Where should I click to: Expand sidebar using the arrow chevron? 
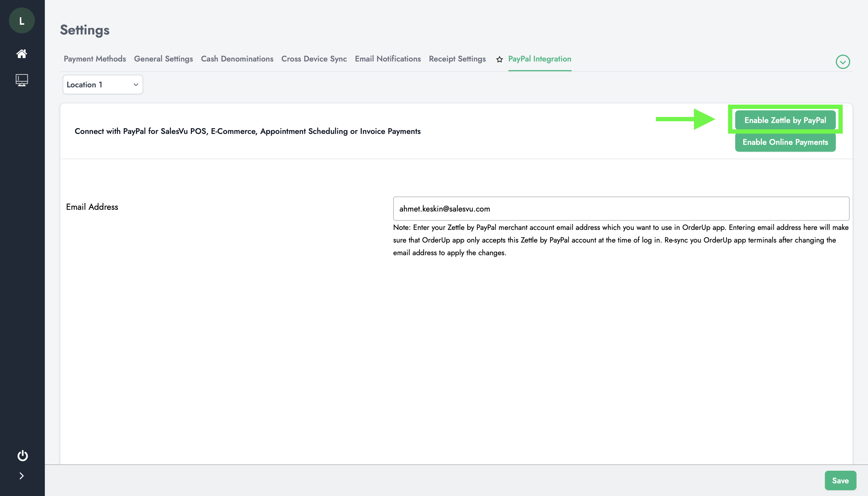[22, 476]
